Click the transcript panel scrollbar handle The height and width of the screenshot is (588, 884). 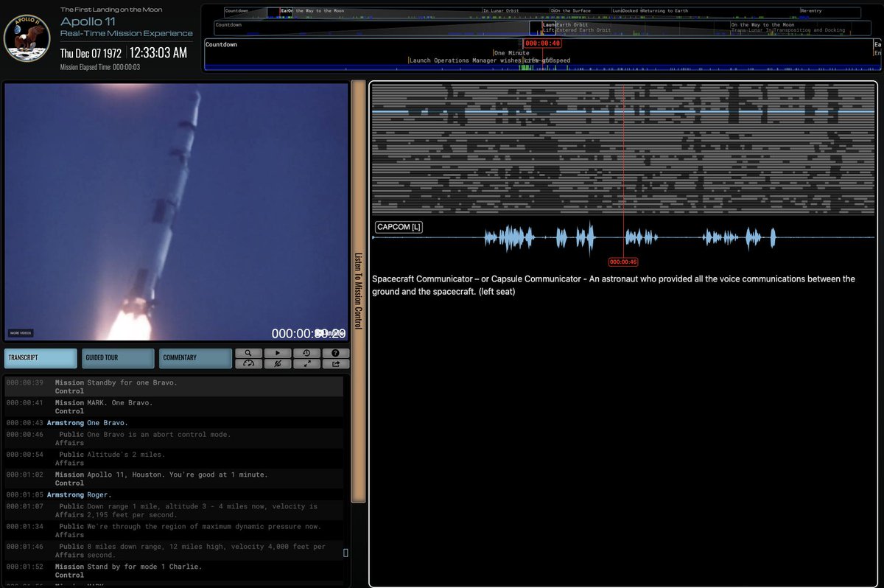(345, 553)
